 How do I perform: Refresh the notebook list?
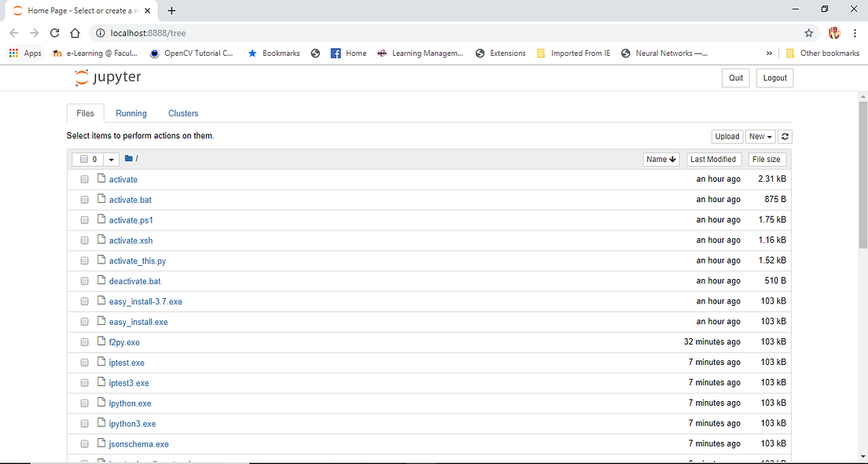pos(785,136)
